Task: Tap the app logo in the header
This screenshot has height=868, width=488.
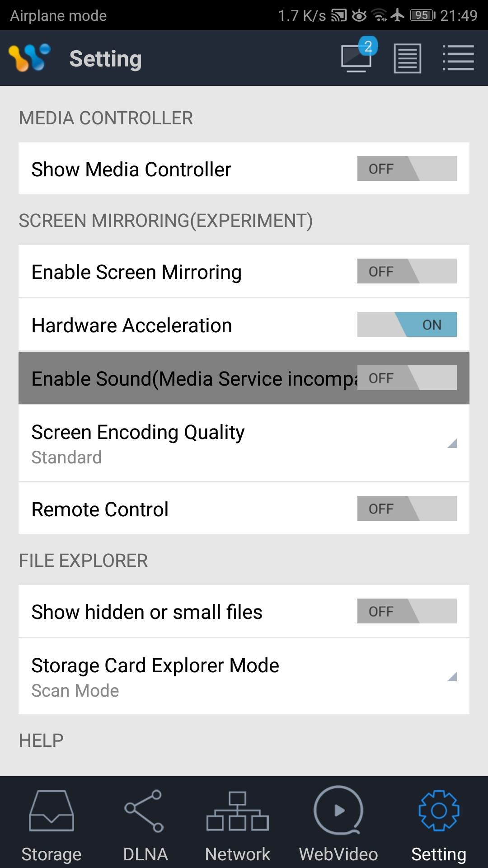Action: tap(30, 58)
